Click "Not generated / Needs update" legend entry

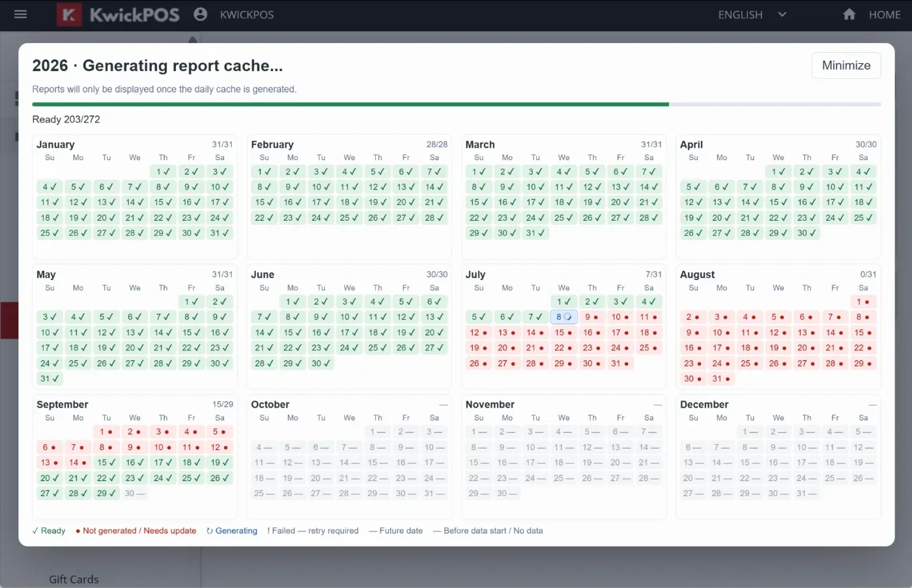135,531
